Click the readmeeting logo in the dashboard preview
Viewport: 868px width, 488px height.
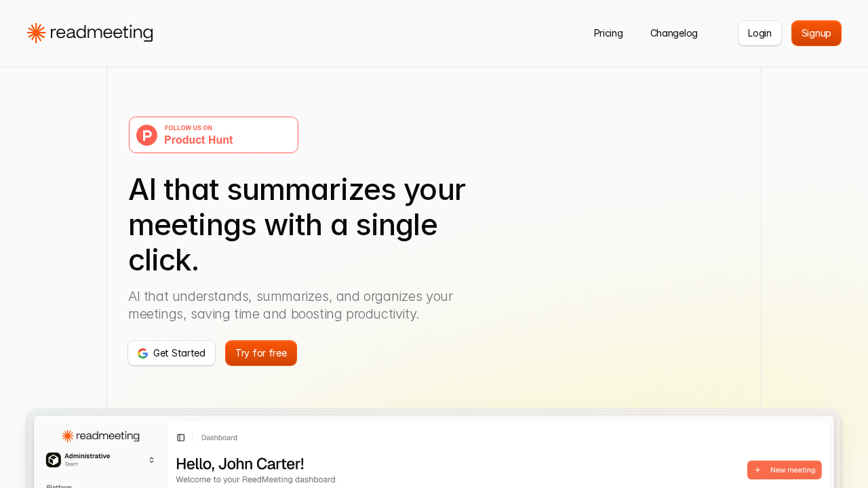[100, 436]
